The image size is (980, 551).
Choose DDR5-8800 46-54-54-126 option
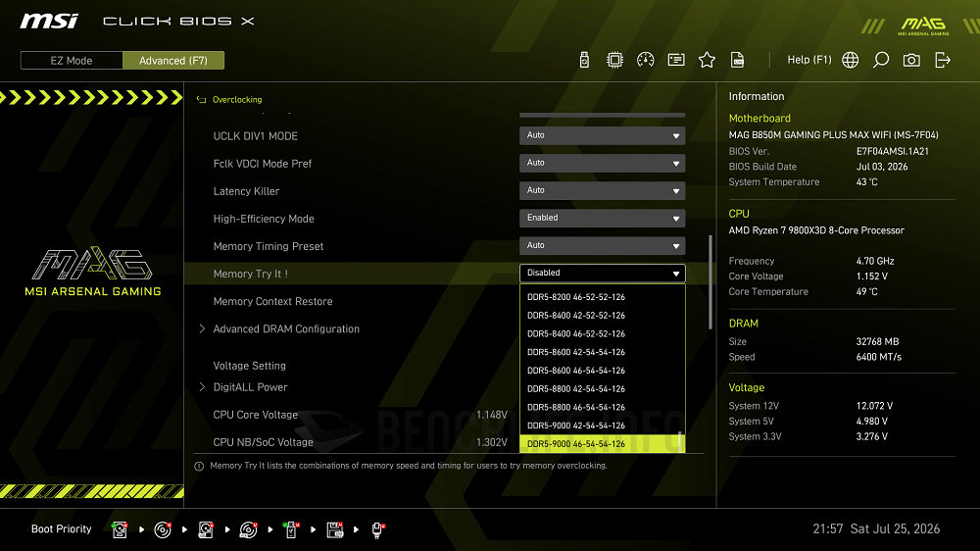[602, 407]
